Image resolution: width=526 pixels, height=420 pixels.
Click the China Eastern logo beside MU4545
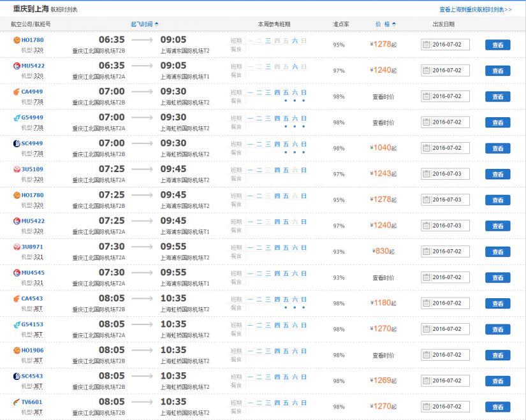point(17,273)
